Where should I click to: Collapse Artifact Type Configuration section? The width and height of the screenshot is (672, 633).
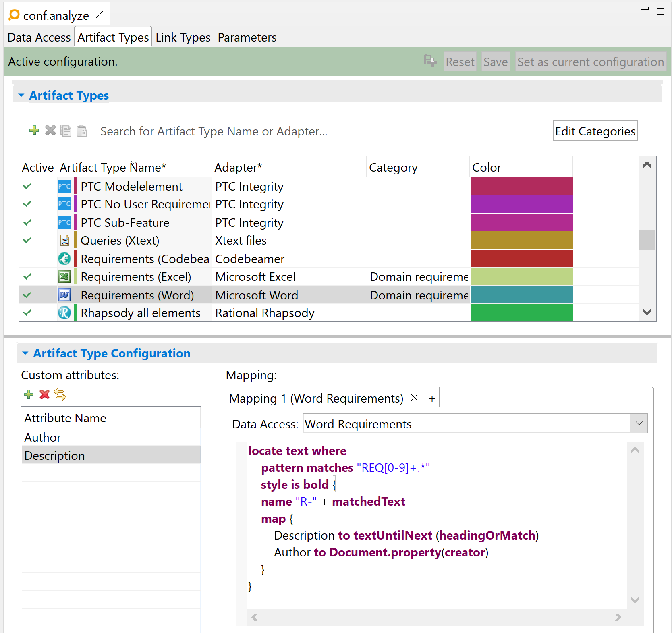(25, 353)
